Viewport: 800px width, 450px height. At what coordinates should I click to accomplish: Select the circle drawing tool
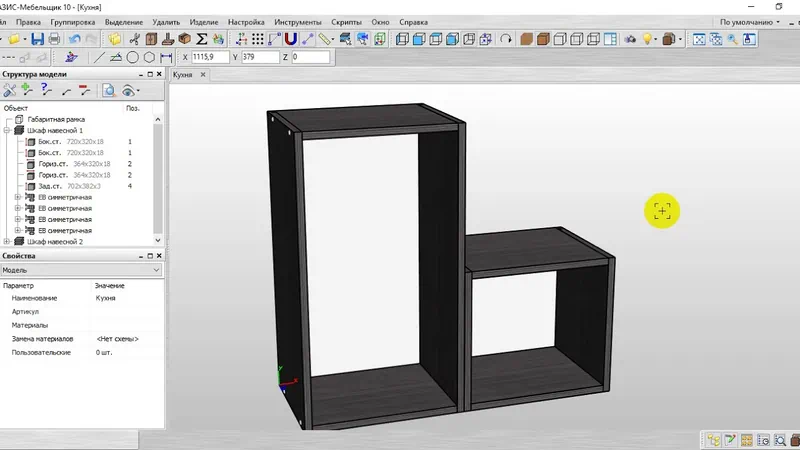click(133, 57)
